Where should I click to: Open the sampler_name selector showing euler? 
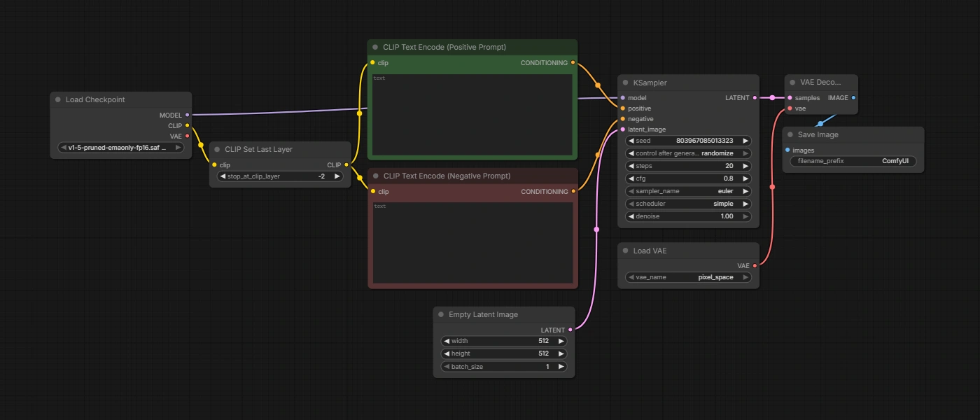689,191
